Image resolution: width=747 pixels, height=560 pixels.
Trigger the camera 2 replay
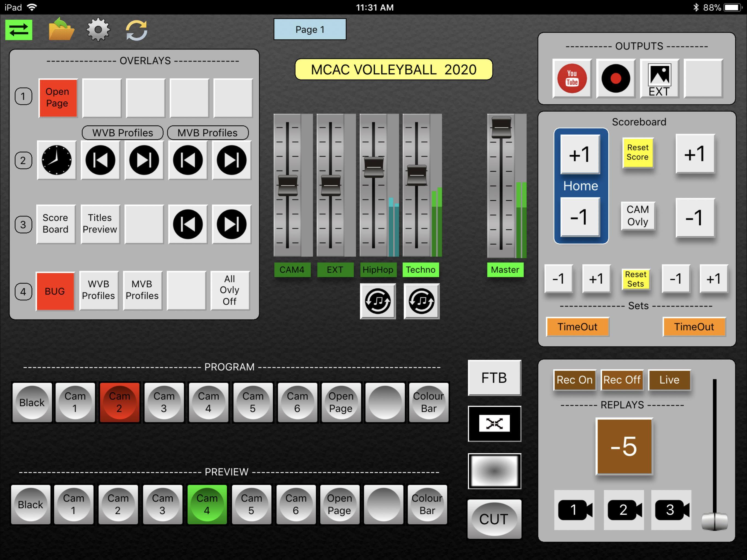[x=623, y=510]
